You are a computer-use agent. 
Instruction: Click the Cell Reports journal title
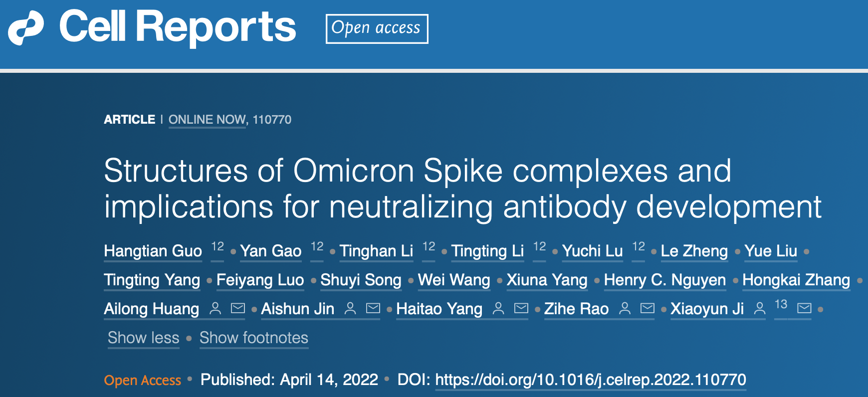pyautogui.click(x=178, y=27)
